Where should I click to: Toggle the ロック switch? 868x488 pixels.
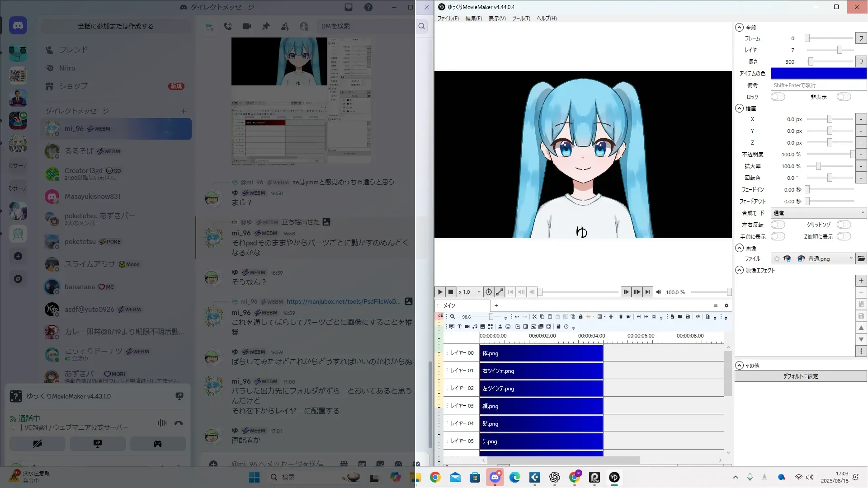tap(778, 97)
